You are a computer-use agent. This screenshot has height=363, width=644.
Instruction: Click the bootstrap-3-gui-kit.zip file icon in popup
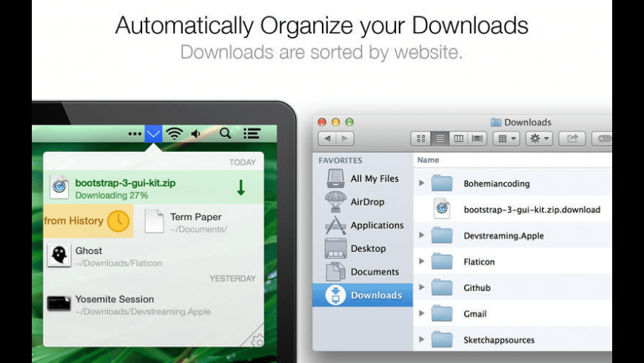pos(59,187)
